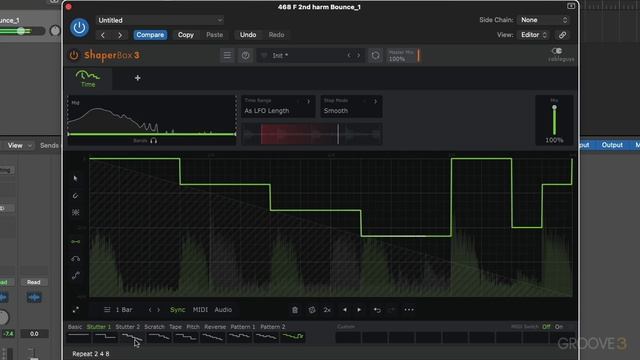Open the Pattern 2 presets tab

[x=273, y=327]
